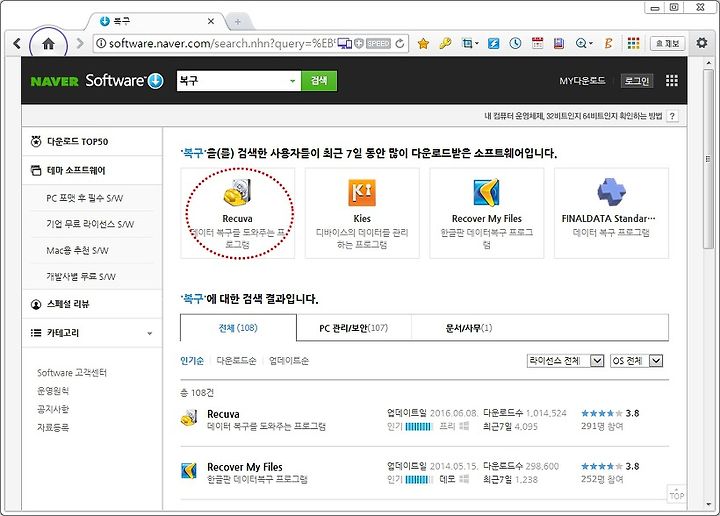Click the FINALDATA Standard featured icon

(x=611, y=191)
